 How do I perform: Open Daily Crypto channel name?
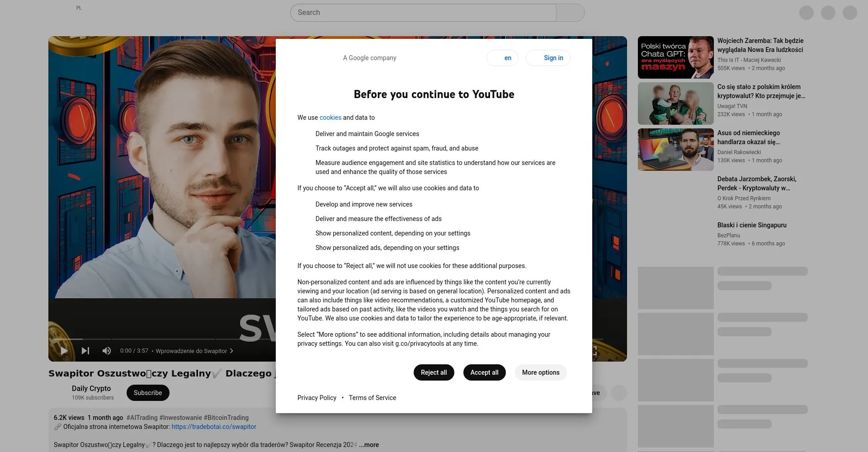pyautogui.click(x=91, y=388)
